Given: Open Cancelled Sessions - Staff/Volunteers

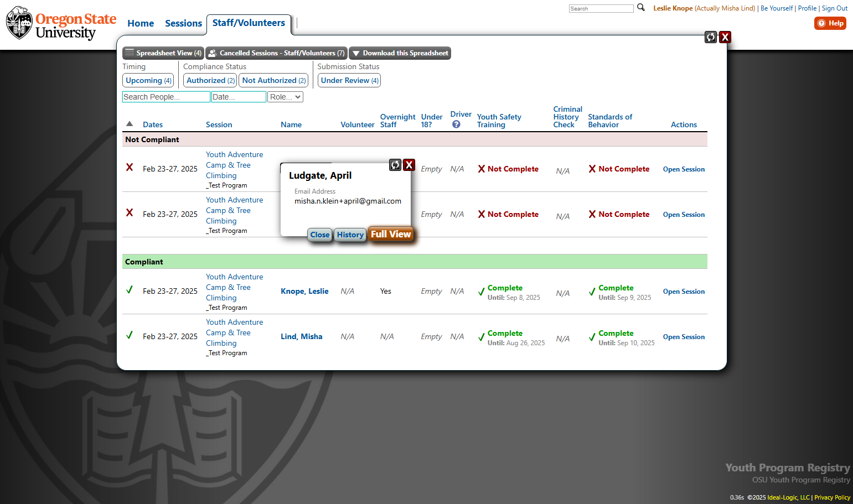Looking at the screenshot, I should click(x=276, y=53).
